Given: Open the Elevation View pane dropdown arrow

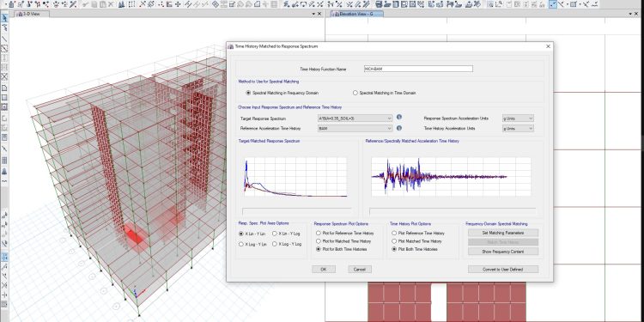Looking at the screenshot, I should pyautogui.click(x=631, y=14).
